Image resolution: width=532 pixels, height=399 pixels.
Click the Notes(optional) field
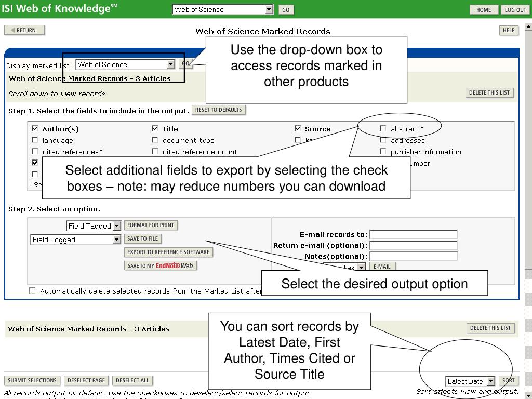click(x=413, y=256)
